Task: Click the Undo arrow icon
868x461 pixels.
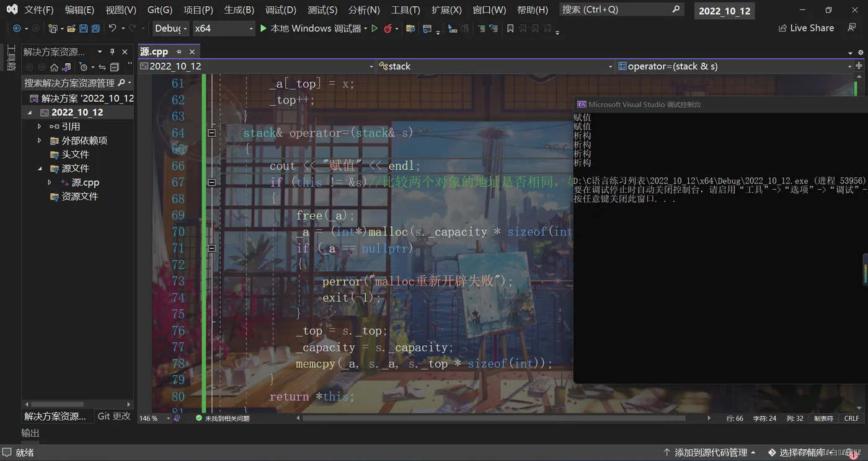Action: (x=112, y=28)
